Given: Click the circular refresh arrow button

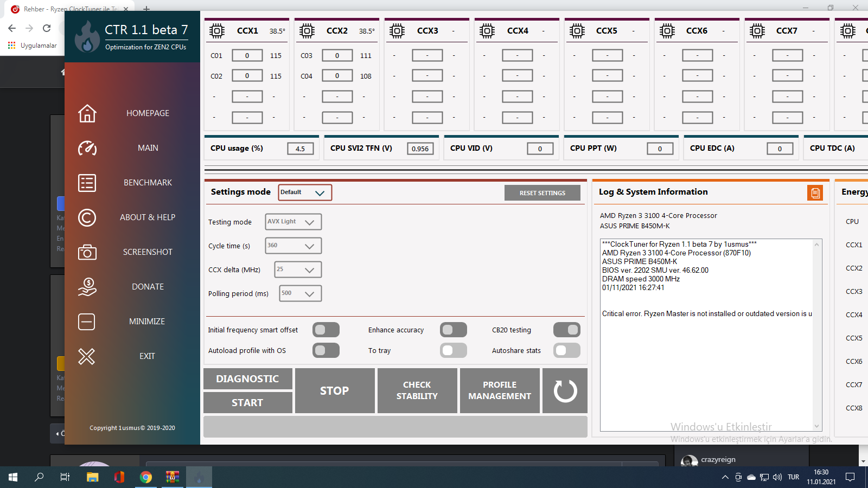Looking at the screenshot, I should point(565,391).
